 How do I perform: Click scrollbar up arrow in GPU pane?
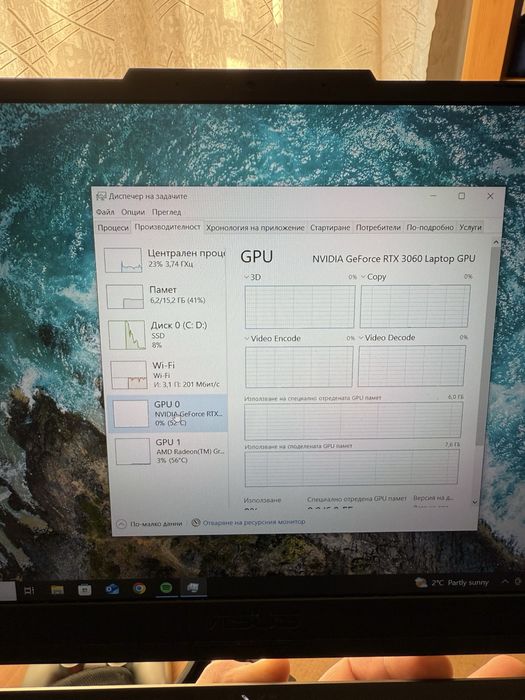[496, 242]
